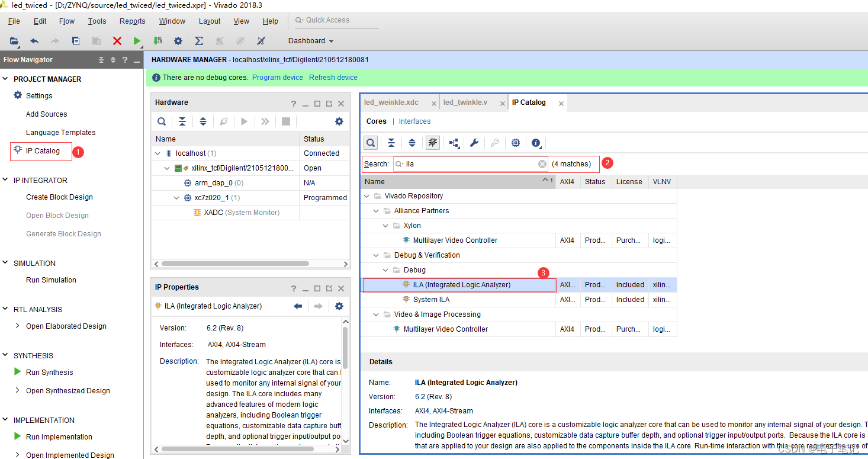Clear the ila search text
The width and height of the screenshot is (868, 459).
[542, 164]
